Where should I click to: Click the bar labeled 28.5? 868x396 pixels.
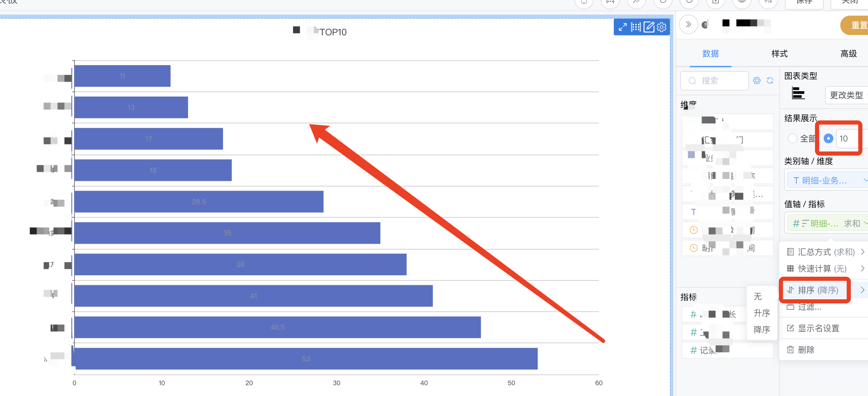click(199, 201)
